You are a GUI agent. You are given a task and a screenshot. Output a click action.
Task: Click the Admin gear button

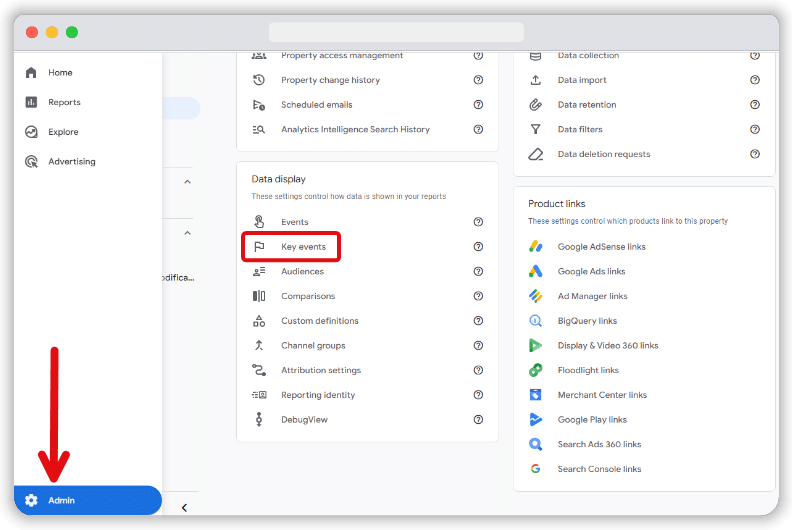click(x=88, y=500)
